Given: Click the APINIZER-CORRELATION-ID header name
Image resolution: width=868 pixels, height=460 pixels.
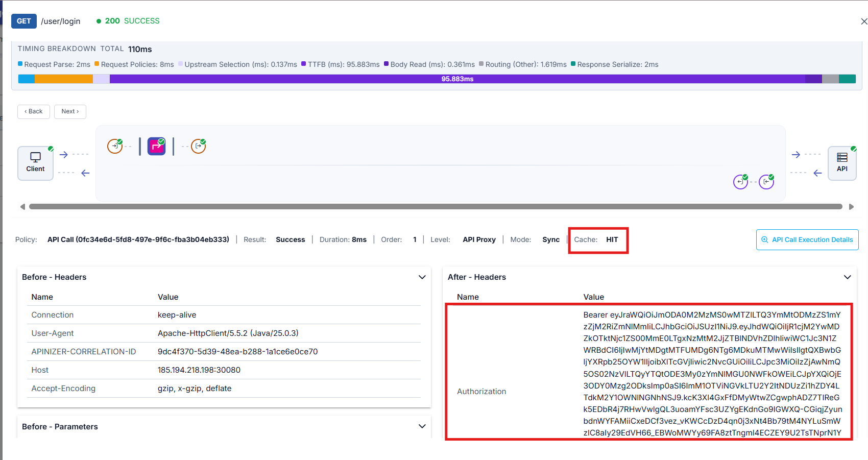Looking at the screenshot, I should [x=84, y=352].
